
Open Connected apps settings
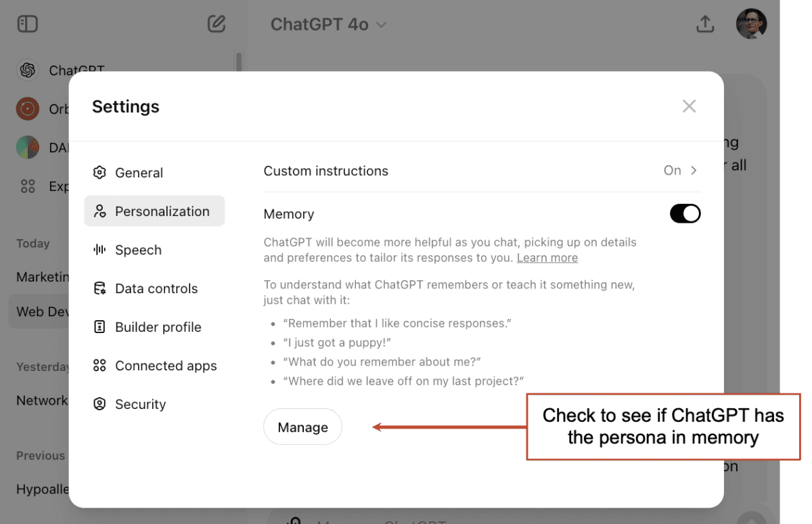point(165,366)
